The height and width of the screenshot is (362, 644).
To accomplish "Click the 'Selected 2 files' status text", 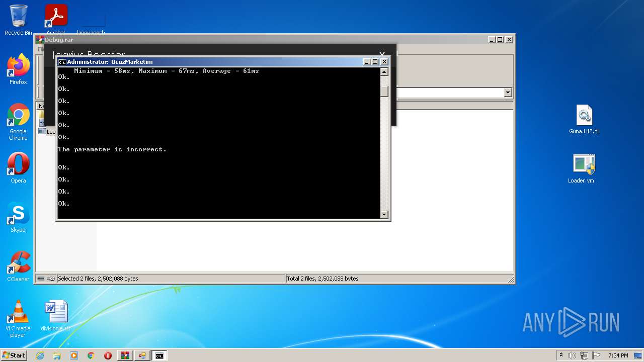I will (98, 279).
